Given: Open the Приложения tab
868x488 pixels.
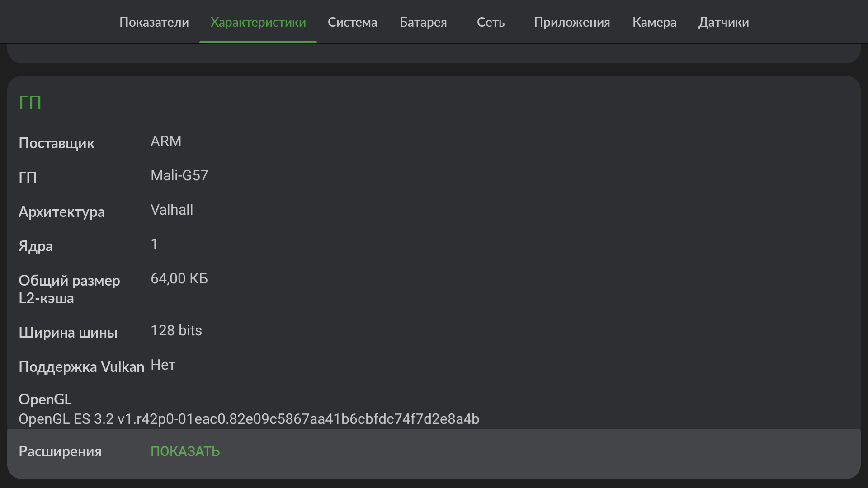Looking at the screenshot, I should click(x=572, y=22).
